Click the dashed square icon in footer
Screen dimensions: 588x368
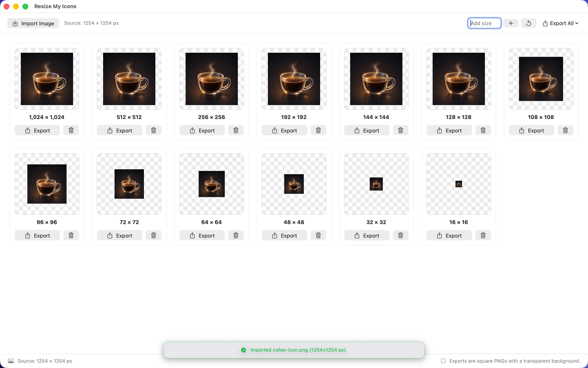tap(443, 361)
